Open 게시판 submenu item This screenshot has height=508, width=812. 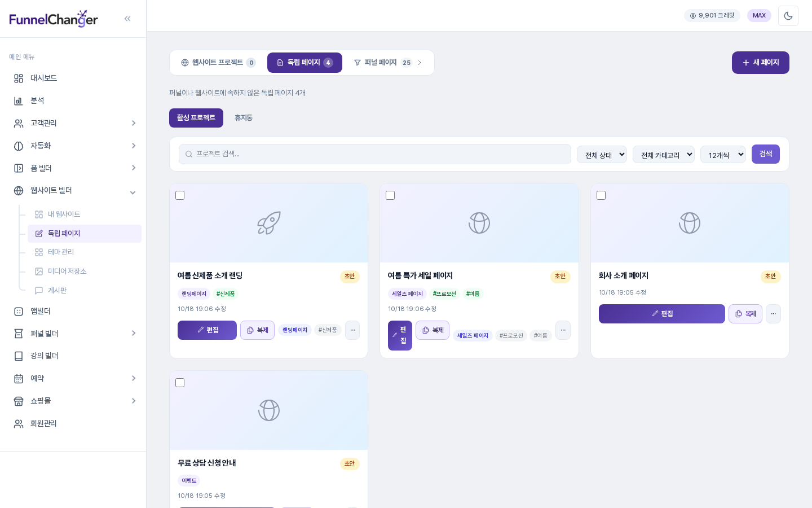85,290
